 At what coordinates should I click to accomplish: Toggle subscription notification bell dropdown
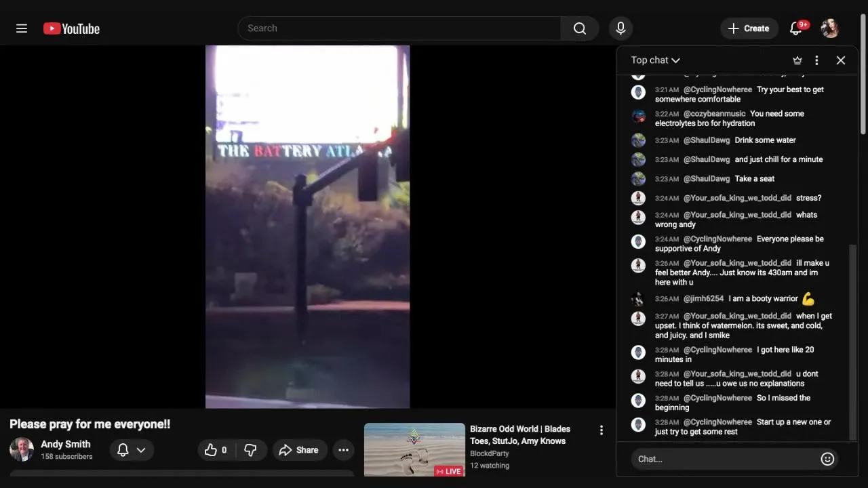[132, 450]
